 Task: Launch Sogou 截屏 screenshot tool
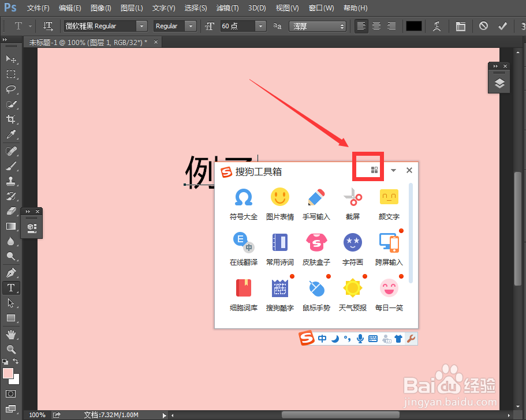pyautogui.click(x=353, y=204)
